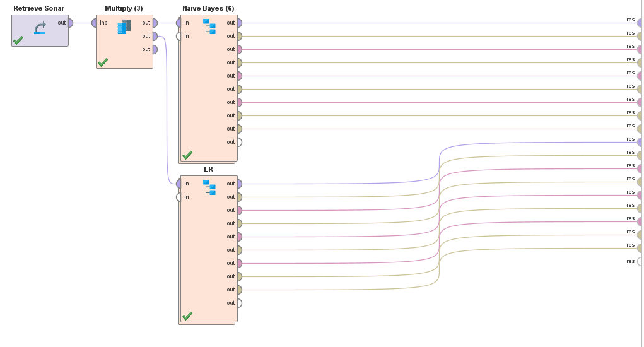This screenshot has height=347, width=644.
Task: Click the last empty out port of Naive Bayes
Action: [x=238, y=143]
